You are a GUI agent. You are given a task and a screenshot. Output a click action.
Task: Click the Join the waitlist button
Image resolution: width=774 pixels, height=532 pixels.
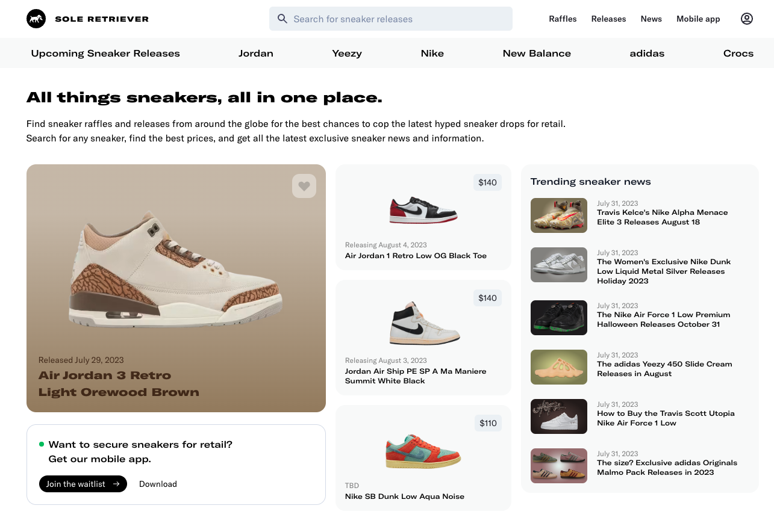(x=83, y=484)
